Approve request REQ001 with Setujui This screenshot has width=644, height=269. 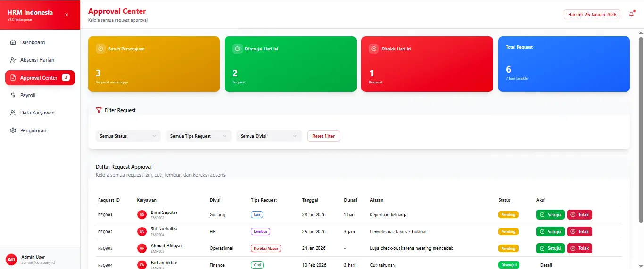[550, 215]
